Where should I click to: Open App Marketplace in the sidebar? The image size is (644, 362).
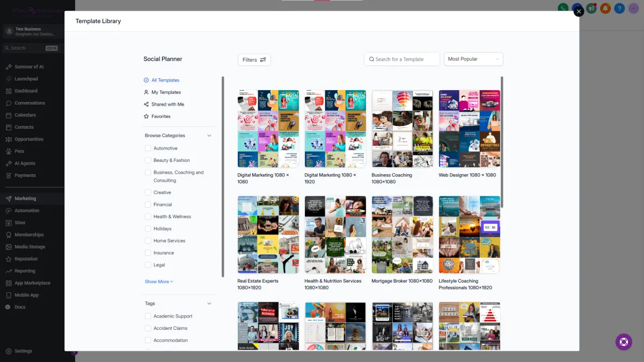pos(32,283)
